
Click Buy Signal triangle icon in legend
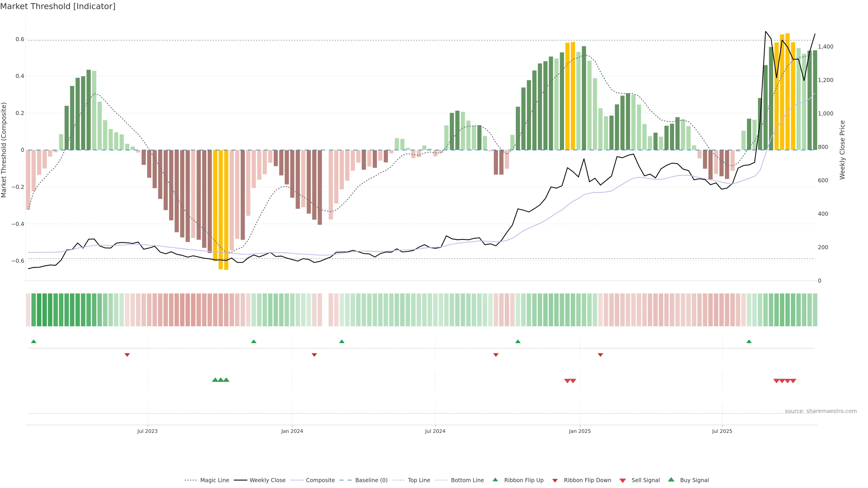[671, 480]
